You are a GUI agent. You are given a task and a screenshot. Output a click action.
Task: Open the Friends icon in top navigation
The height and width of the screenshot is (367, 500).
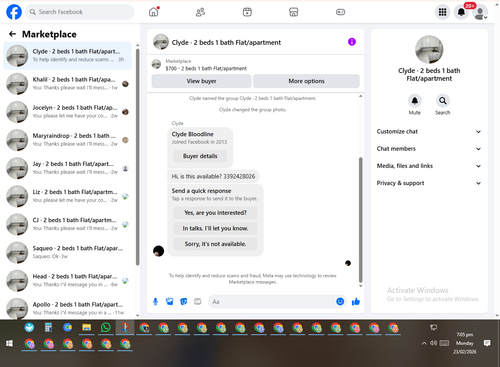200,12
